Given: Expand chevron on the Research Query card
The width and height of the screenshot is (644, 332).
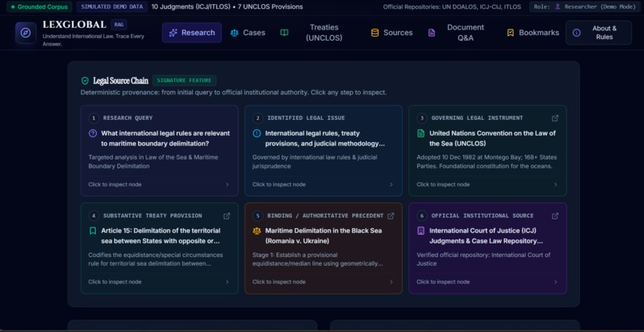Looking at the screenshot, I should pyautogui.click(x=227, y=184).
